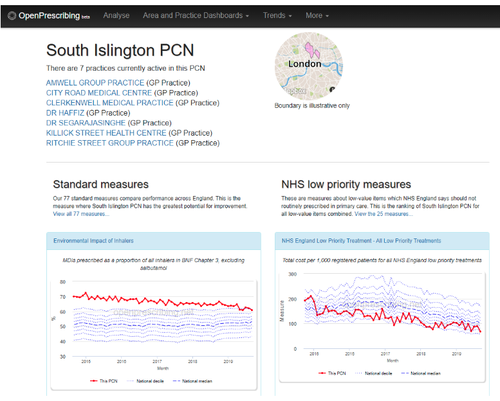Viewport: 500px width, 401px height.
Task: Open KILLICK STREET HEALTH CENTRE link
Action: [x=106, y=133]
